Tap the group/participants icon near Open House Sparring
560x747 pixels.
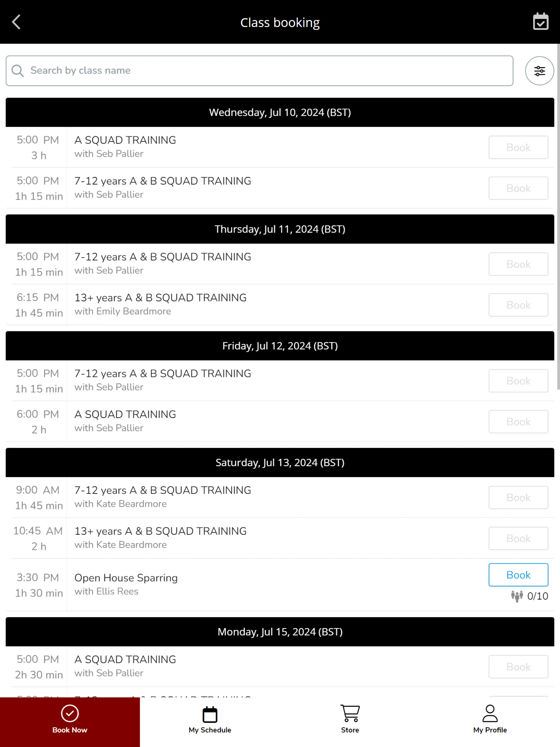[x=515, y=596]
